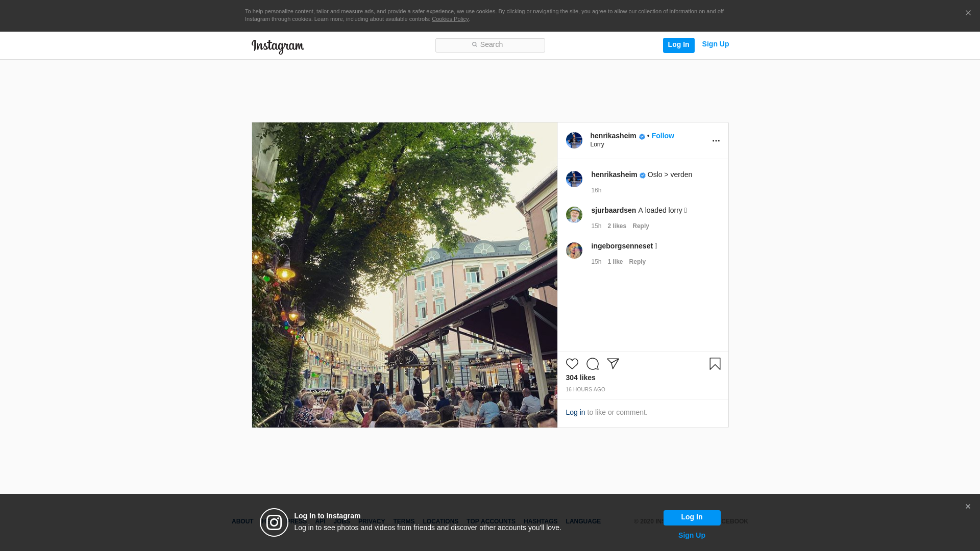Click the share paper plane icon
This screenshot has width=980, height=551.
pyautogui.click(x=612, y=364)
